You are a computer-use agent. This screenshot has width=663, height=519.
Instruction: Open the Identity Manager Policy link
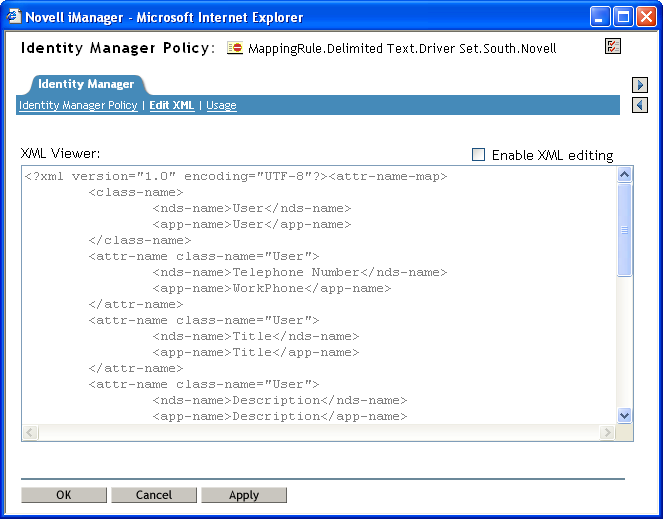(x=78, y=105)
